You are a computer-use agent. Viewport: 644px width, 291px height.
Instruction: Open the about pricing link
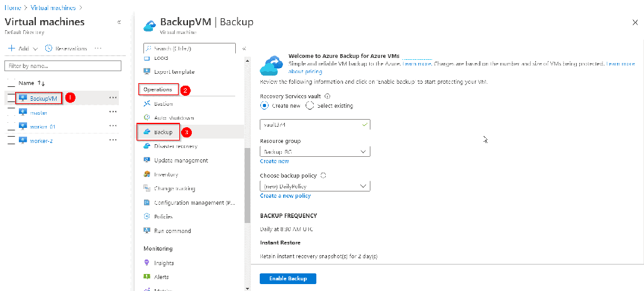(305, 72)
